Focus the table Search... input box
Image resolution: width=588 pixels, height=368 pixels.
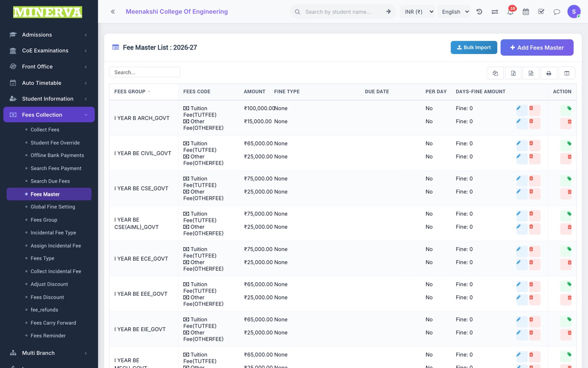pos(145,72)
